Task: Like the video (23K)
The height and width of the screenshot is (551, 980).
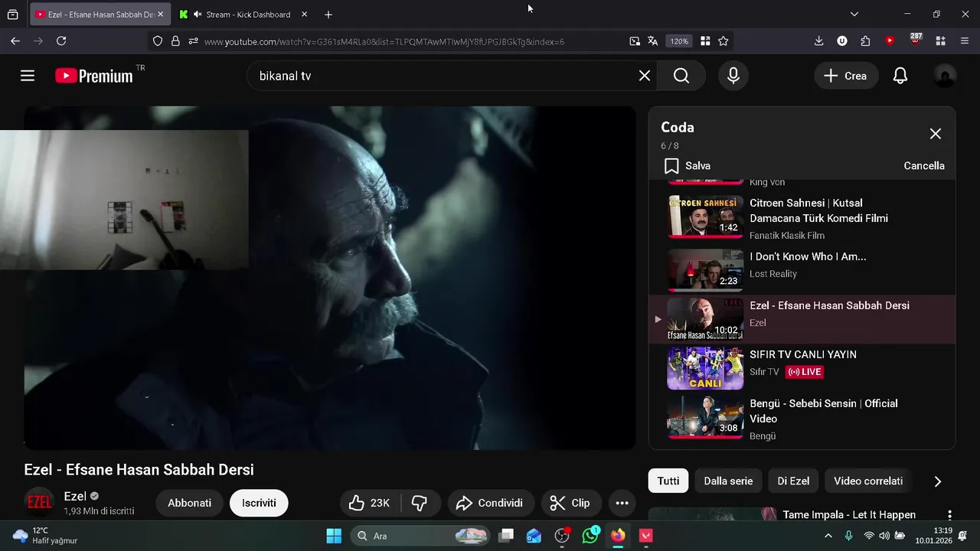Action: [370, 503]
